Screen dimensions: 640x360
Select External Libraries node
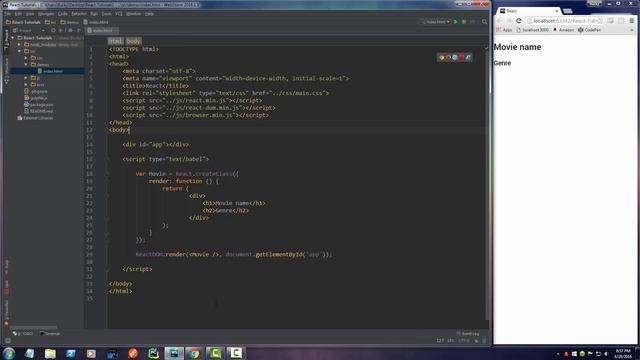click(35, 118)
